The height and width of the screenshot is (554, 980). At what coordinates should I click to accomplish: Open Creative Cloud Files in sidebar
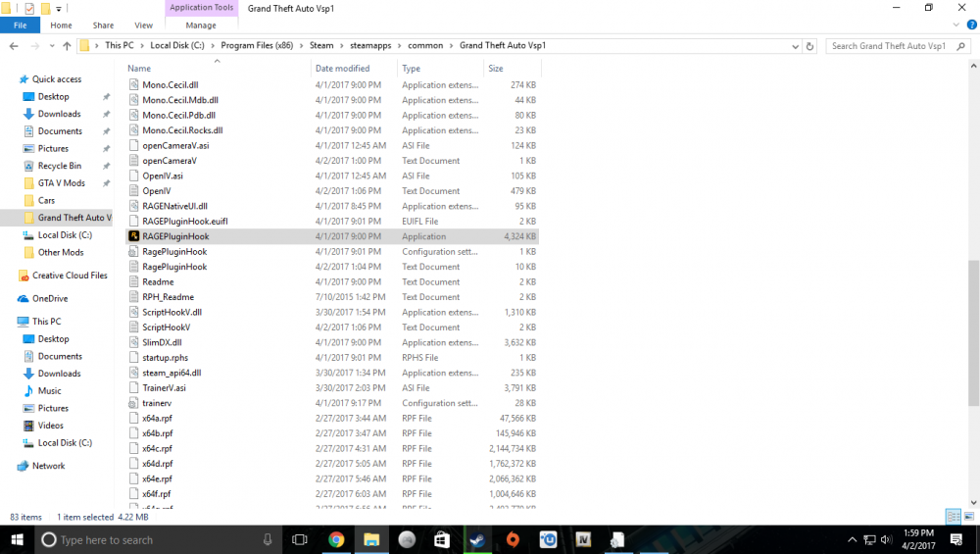(70, 276)
